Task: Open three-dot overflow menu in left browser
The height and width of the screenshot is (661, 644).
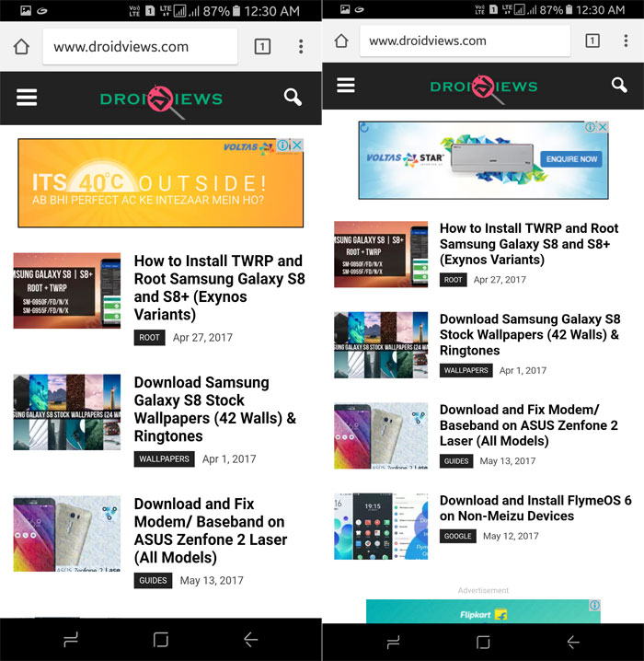Action: click(x=301, y=46)
